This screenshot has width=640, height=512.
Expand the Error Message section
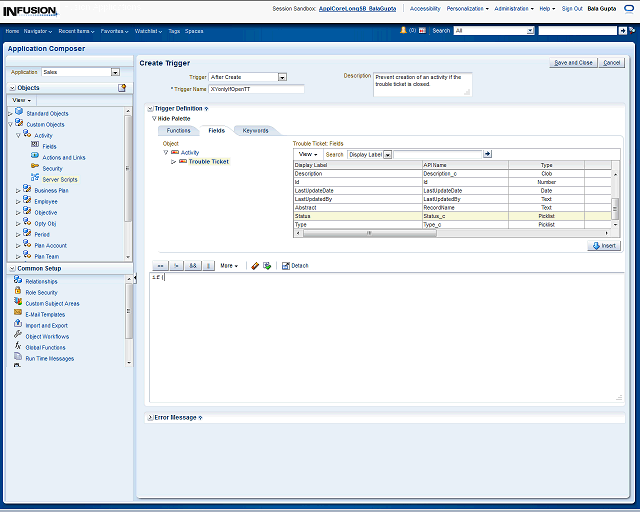pyautogui.click(x=150, y=417)
